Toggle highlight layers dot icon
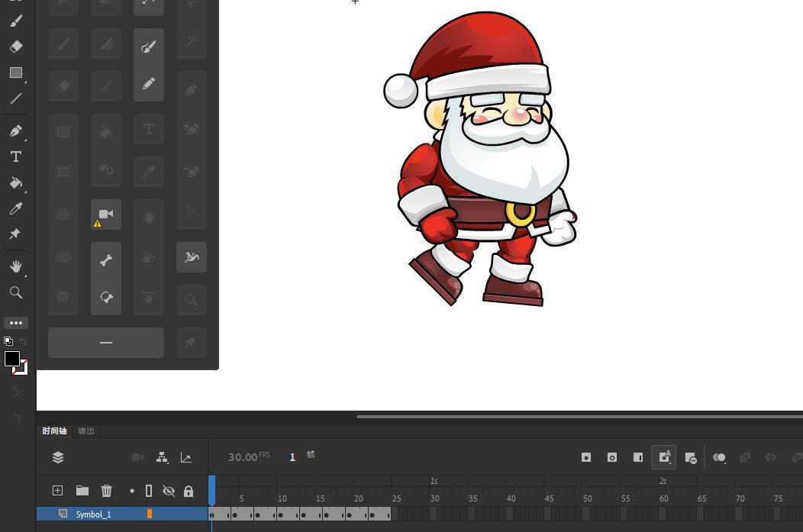Viewport: 803px width, 532px height. pyautogui.click(x=132, y=491)
